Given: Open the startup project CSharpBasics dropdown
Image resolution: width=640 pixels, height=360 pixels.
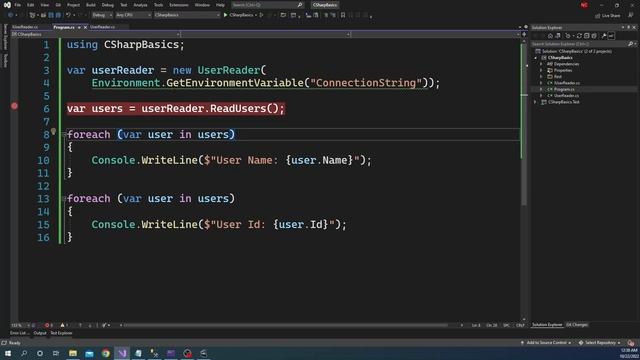Looking at the screenshot, I should tap(187, 15).
